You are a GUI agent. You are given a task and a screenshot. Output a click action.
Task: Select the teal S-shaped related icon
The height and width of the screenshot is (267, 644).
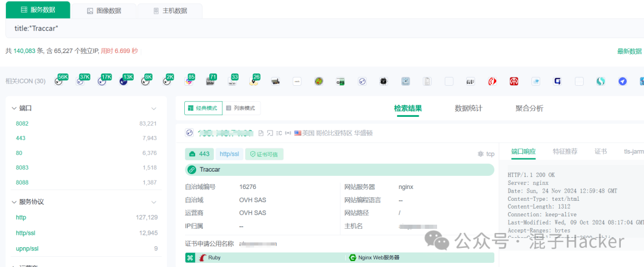(x=601, y=82)
